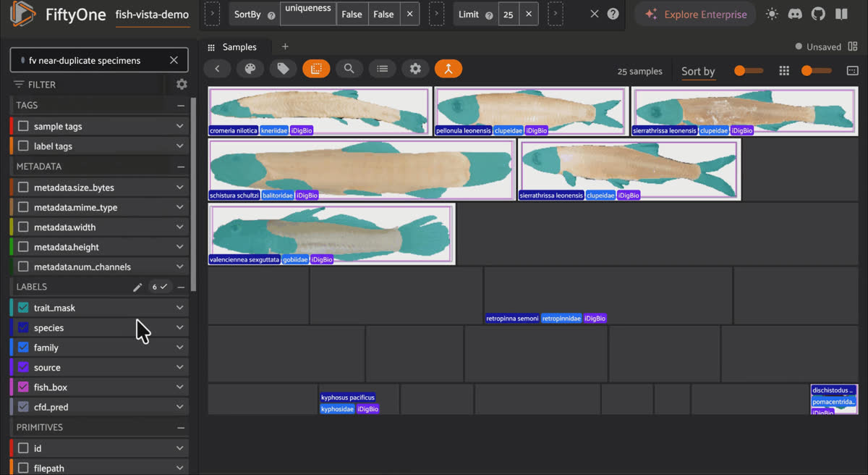Open the tag samples icon
Viewport: 868px width, 475px height.
(x=284, y=69)
